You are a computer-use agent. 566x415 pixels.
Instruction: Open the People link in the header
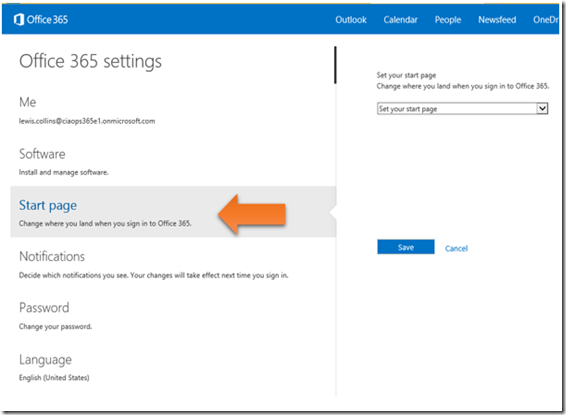448,19
